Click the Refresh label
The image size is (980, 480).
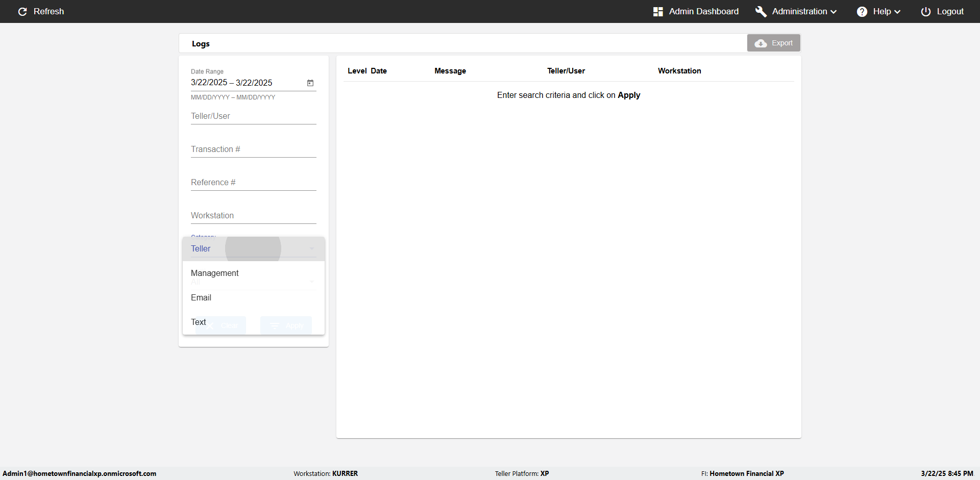[x=48, y=11]
